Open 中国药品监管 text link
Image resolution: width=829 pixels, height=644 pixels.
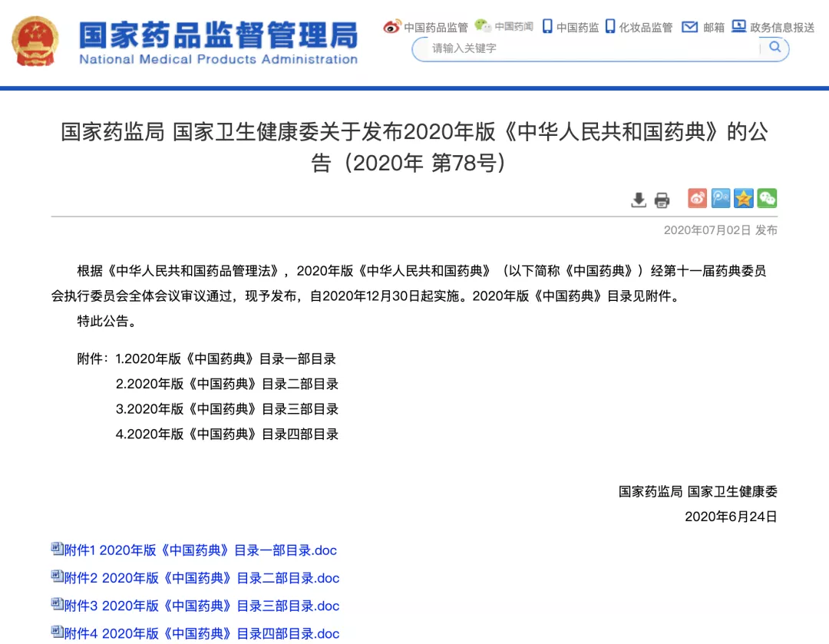point(436,28)
